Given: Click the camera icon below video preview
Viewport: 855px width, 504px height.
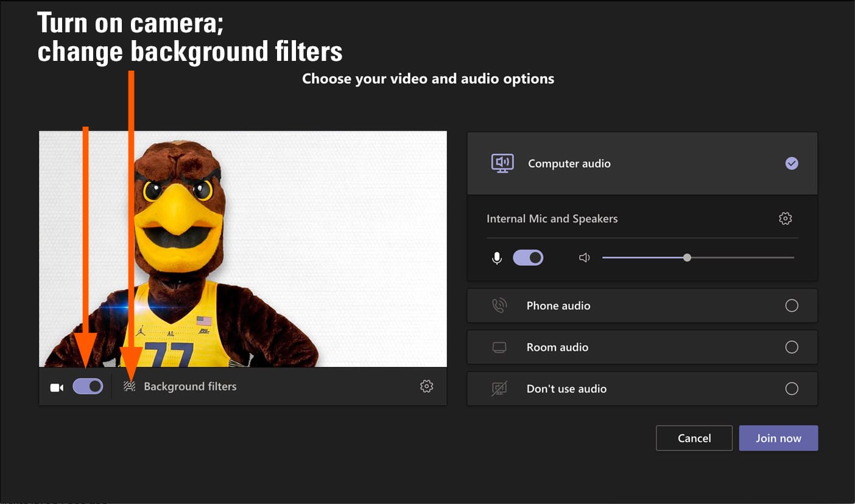Looking at the screenshot, I should click(57, 387).
